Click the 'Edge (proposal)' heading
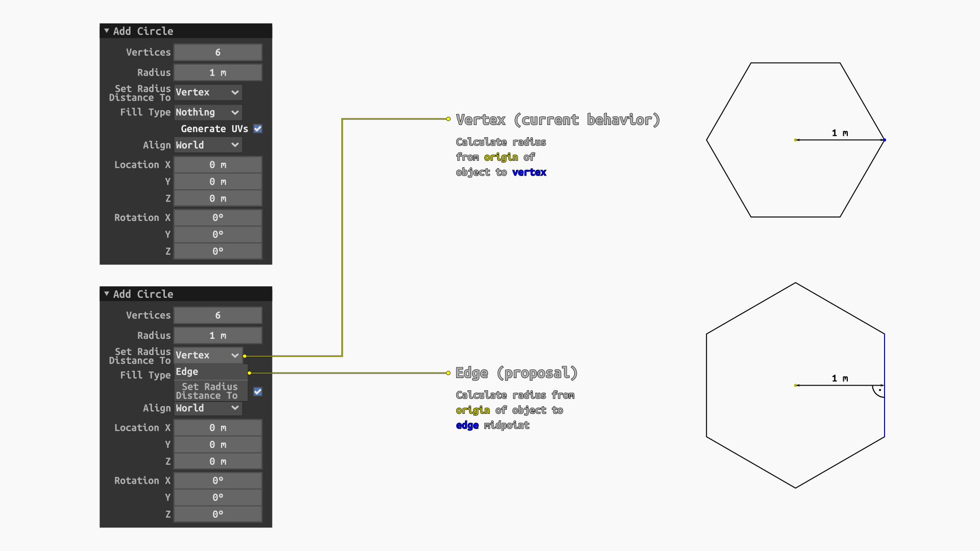Viewport: 980px width, 551px height. (517, 373)
